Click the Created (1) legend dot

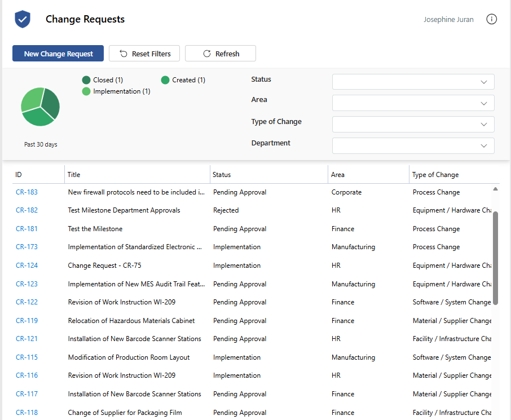pos(165,80)
